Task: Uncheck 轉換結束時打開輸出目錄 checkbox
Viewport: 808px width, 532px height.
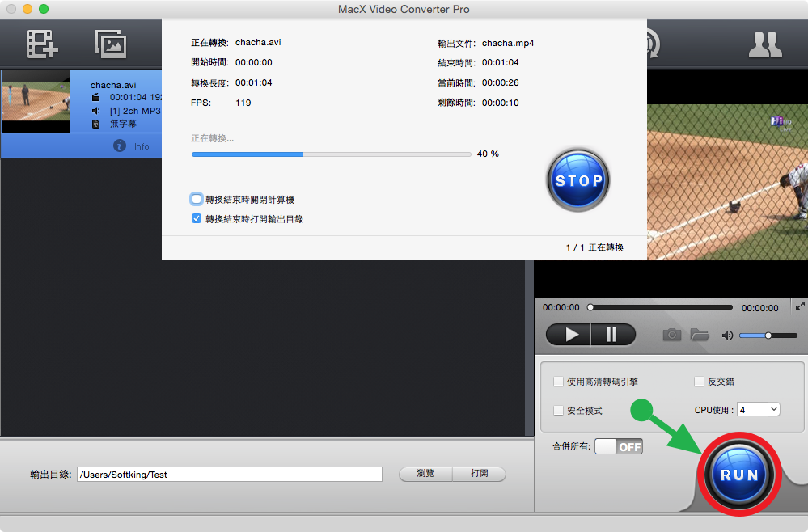Action: (197, 218)
